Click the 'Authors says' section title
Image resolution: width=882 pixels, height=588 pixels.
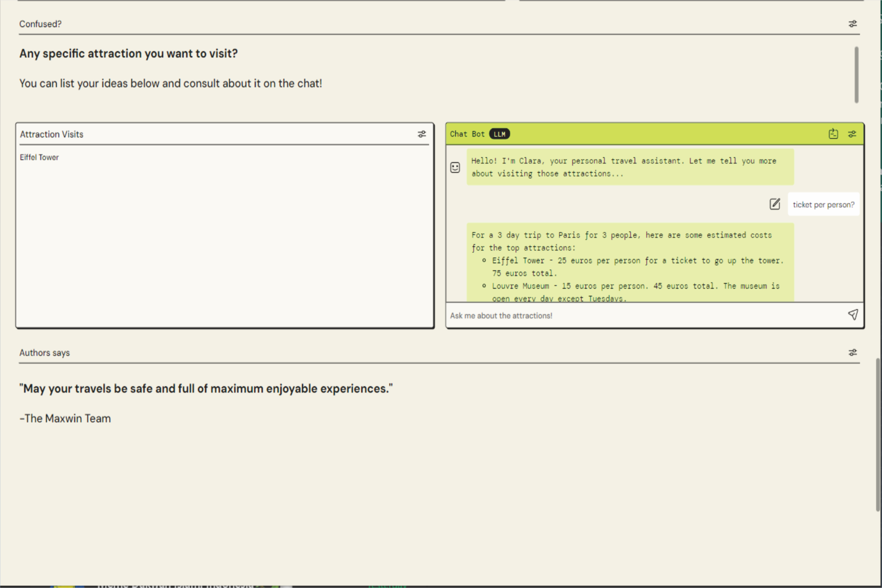pyautogui.click(x=45, y=353)
